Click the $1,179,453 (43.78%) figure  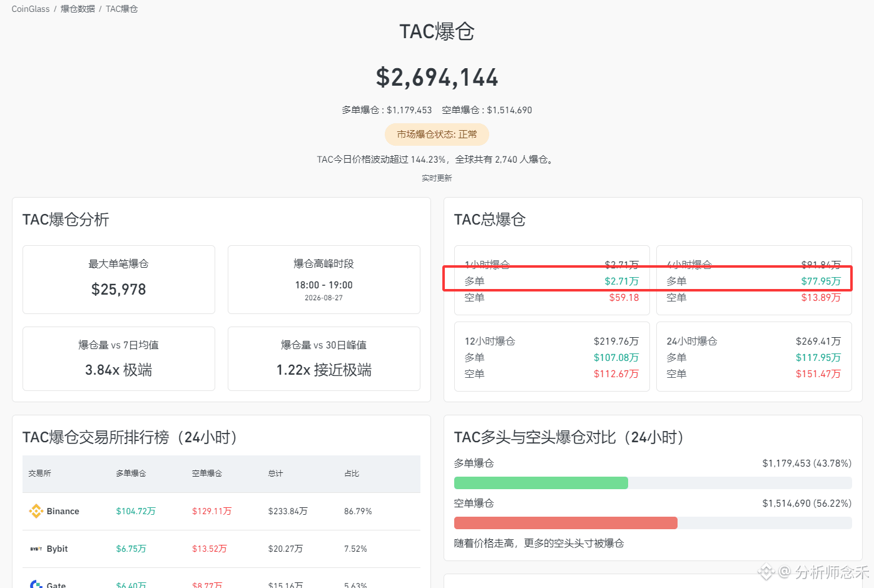point(806,464)
